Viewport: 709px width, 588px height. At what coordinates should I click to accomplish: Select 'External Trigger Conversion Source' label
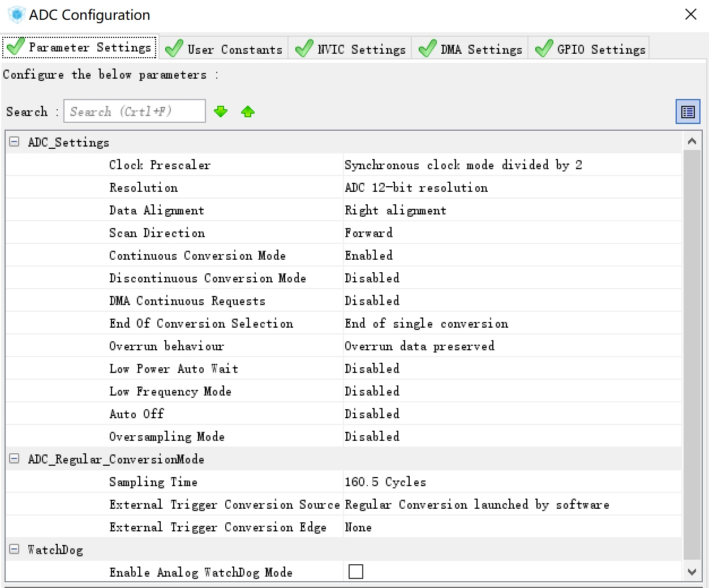coord(225,504)
